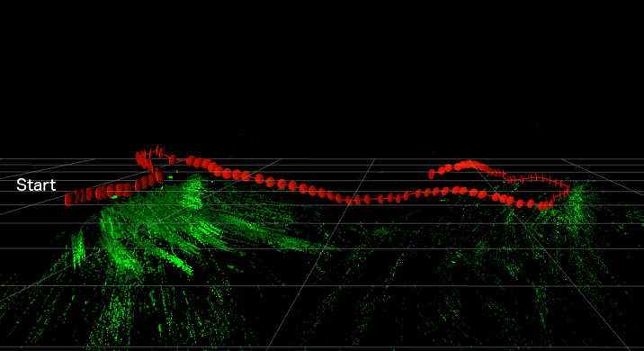Screen dimensions: 644x351
Task: Select the isolated vertical green cluster at far left
Action: (x=78, y=248)
